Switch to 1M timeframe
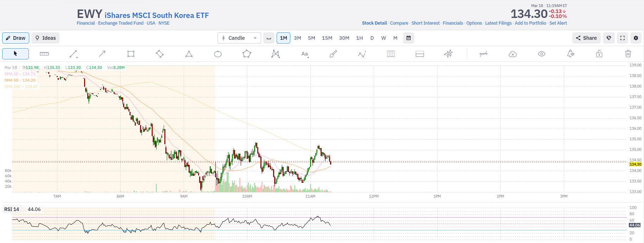The height and width of the screenshot is (243, 644). 283,38
